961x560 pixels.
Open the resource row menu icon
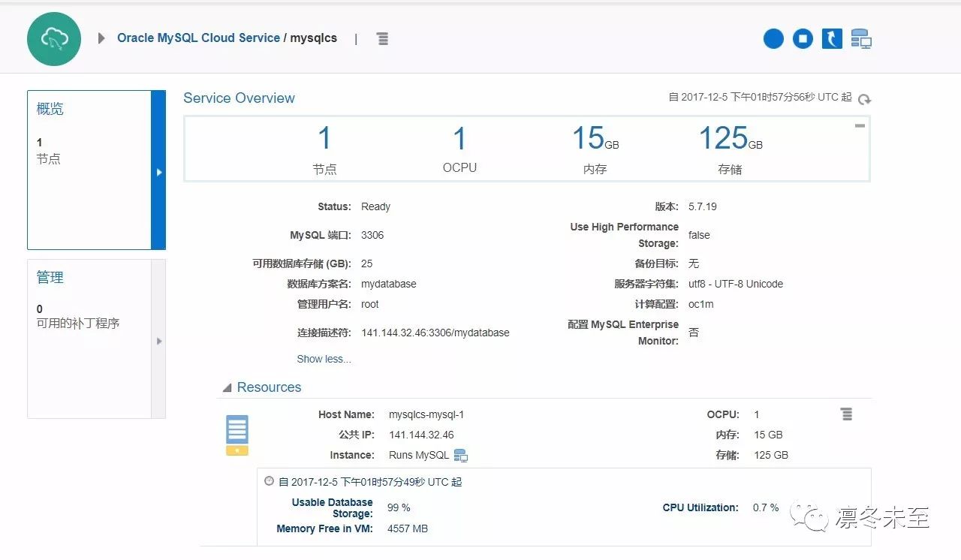[846, 414]
